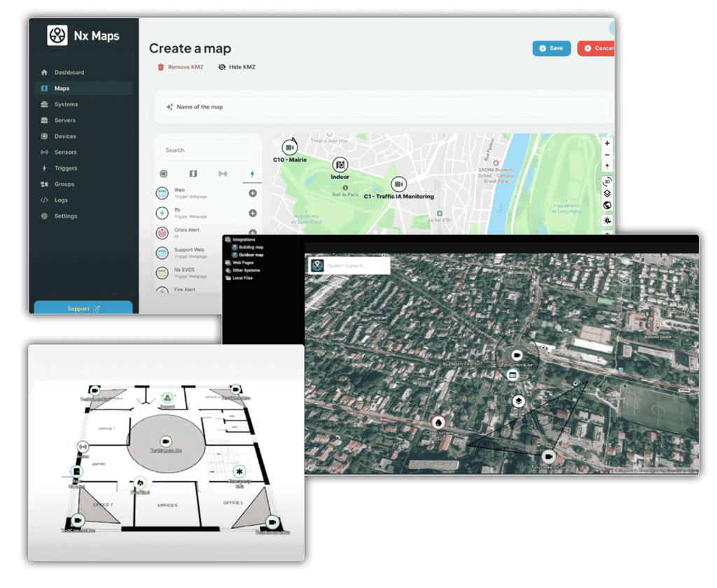Click the Name of the map field
This screenshot has height=588, width=717.
coord(385,107)
